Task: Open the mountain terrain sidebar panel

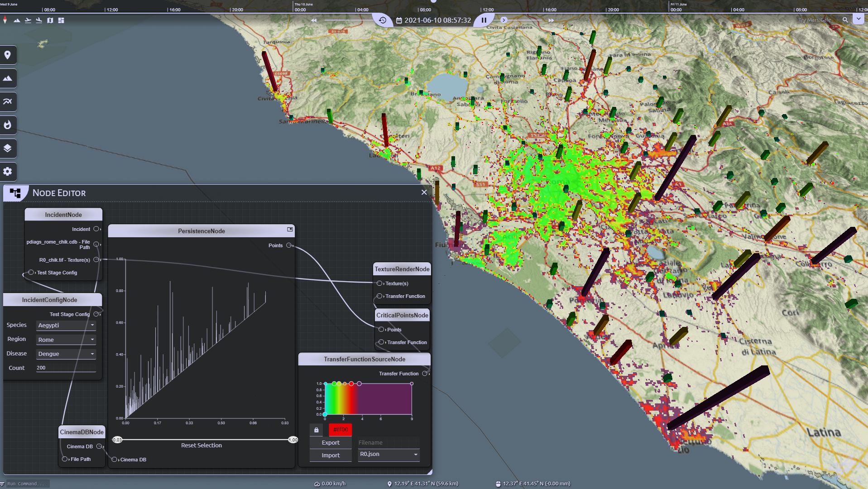Action: pyautogui.click(x=8, y=78)
